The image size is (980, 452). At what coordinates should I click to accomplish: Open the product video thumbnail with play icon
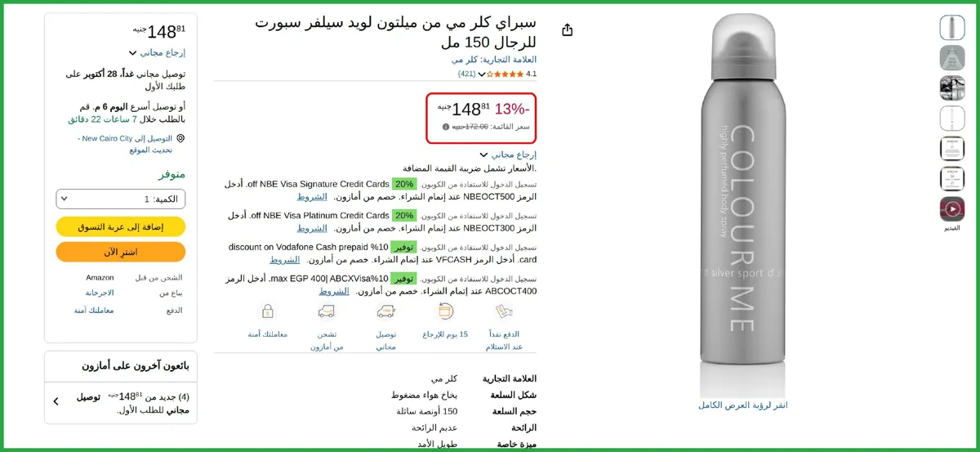pyautogui.click(x=952, y=209)
